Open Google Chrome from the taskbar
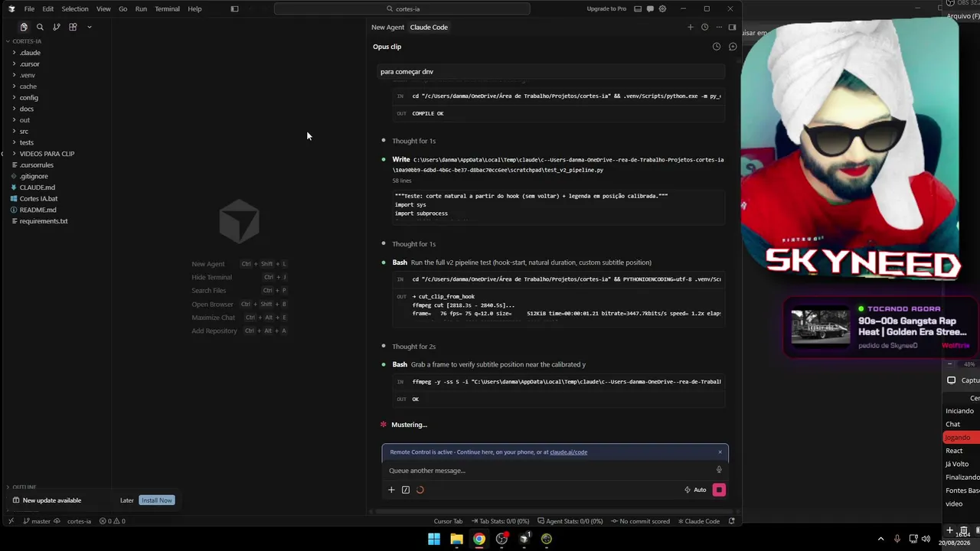This screenshot has height=551, width=980. (479, 539)
